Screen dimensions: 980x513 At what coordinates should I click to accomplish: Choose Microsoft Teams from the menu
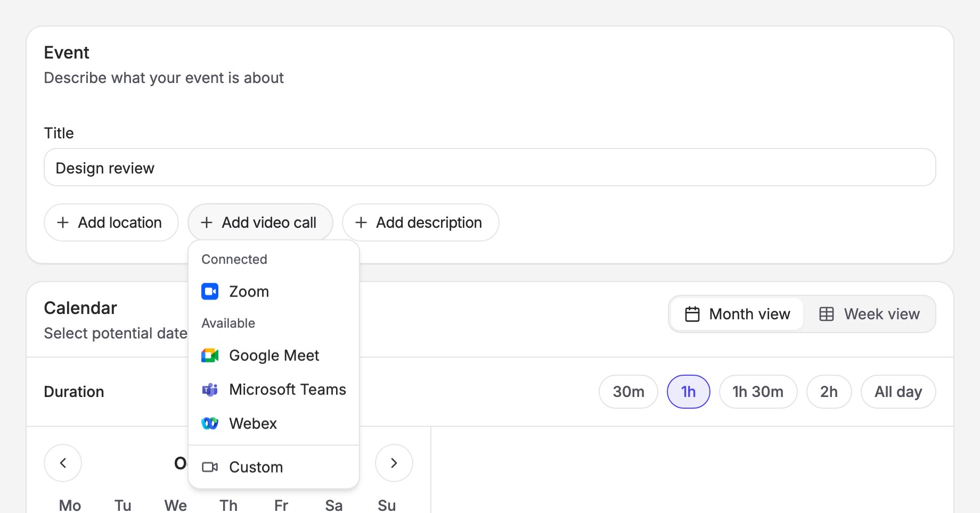coord(274,390)
